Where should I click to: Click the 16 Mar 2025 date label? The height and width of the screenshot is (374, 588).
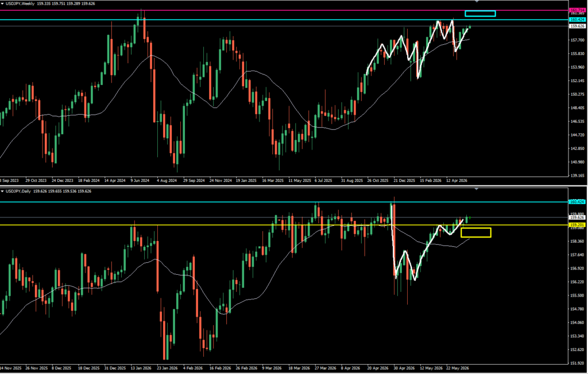tap(273, 180)
